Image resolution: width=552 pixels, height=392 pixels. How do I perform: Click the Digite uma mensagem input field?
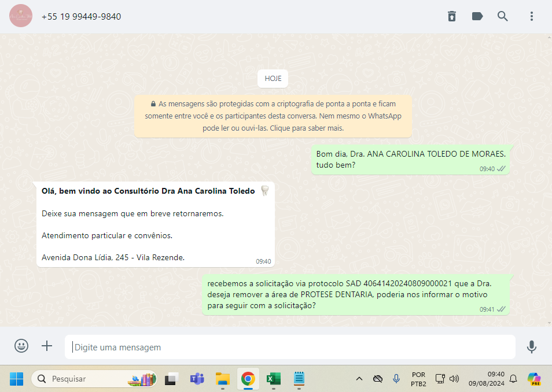(x=289, y=347)
